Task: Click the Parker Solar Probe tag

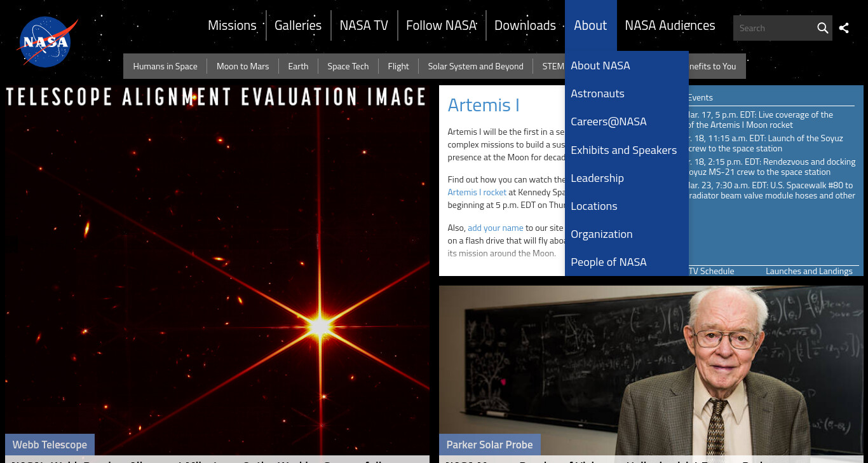Action: click(x=489, y=445)
